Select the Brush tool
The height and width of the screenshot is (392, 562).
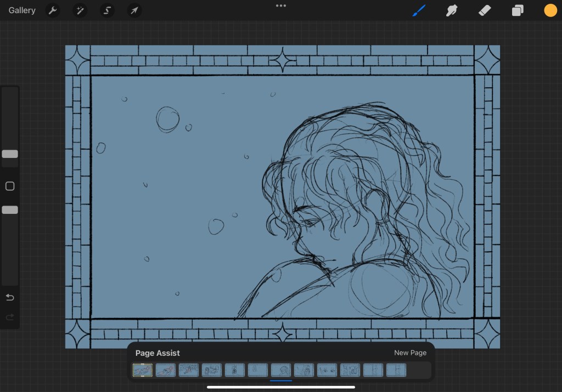[x=419, y=10]
